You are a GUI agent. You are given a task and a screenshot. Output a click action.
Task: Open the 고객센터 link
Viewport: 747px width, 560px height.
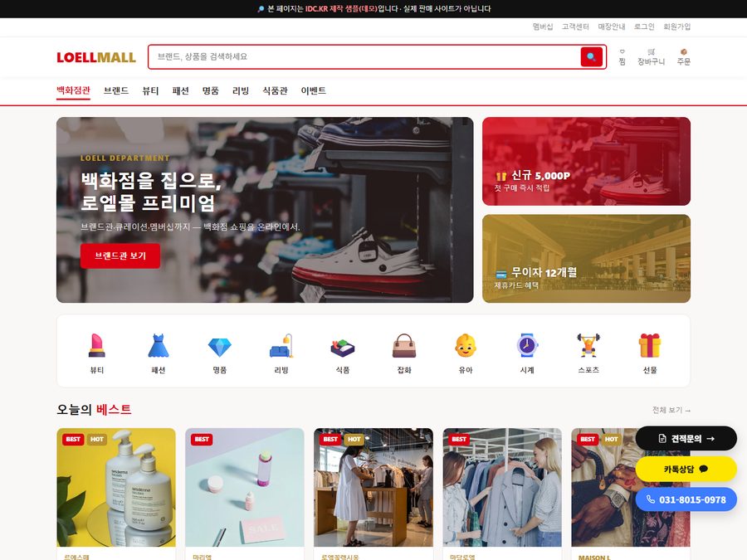[575, 27]
